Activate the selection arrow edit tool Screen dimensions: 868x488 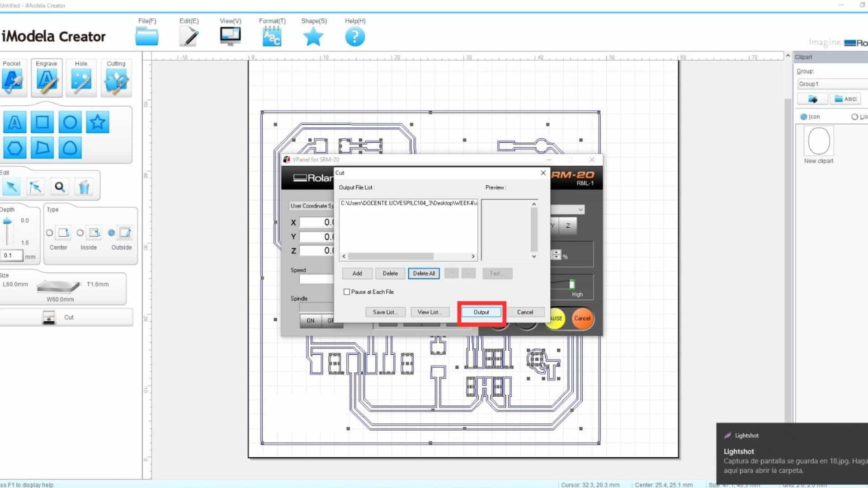pos(12,187)
